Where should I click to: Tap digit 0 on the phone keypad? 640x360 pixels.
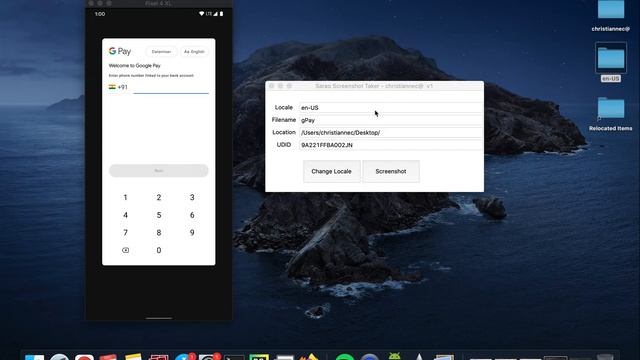(x=159, y=250)
